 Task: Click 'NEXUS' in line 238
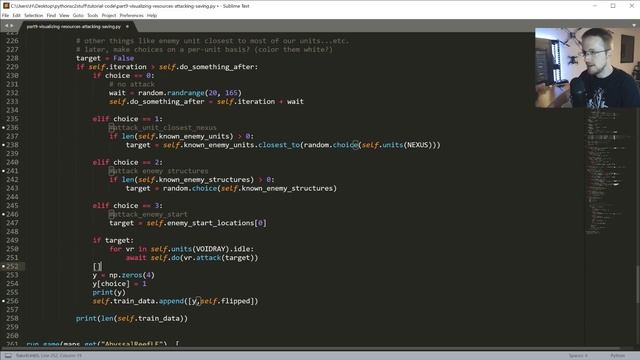(x=418, y=145)
